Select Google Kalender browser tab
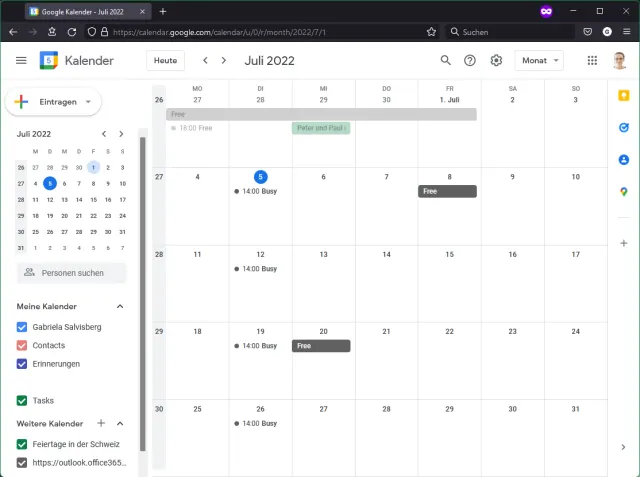 [88, 12]
